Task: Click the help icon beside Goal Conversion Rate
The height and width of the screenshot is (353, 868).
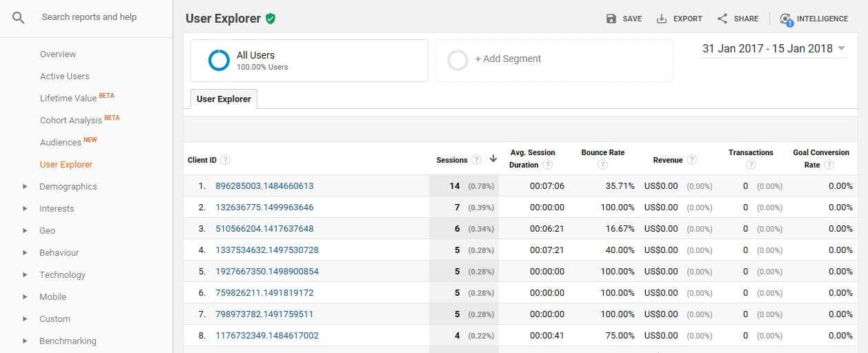Action: point(829,165)
